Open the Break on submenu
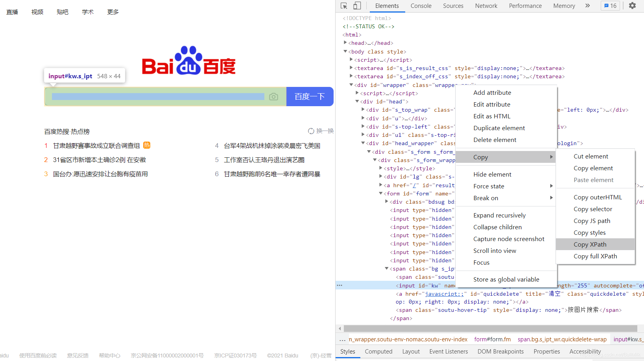 click(x=506, y=198)
